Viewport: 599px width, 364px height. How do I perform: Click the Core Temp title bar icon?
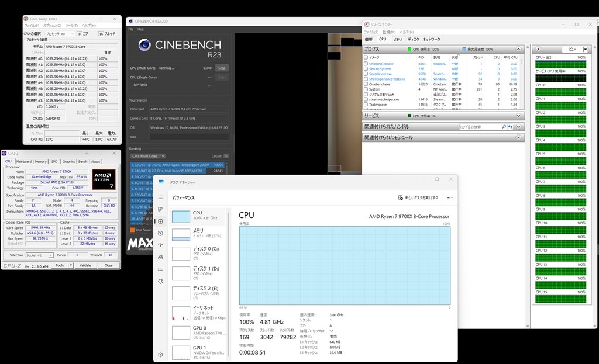click(x=26, y=19)
